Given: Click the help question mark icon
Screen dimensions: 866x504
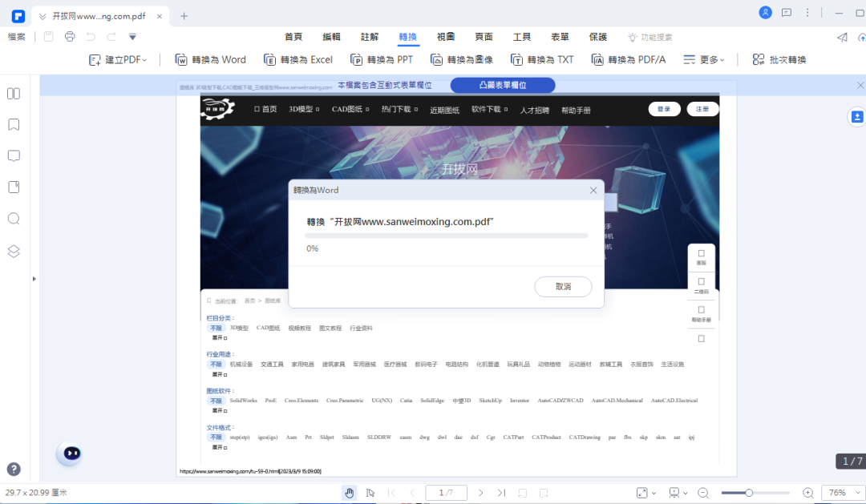Looking at the screenshot, I should point(14,470).
